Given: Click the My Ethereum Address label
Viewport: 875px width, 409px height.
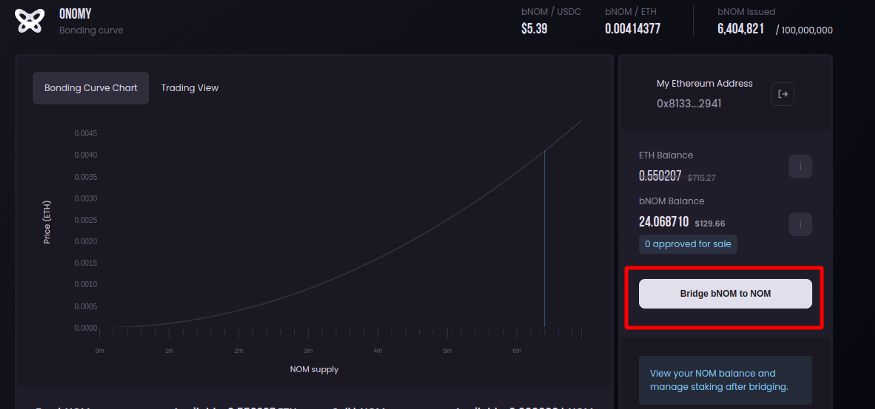Looking at the screenshot, I should [x=704, y=84].
